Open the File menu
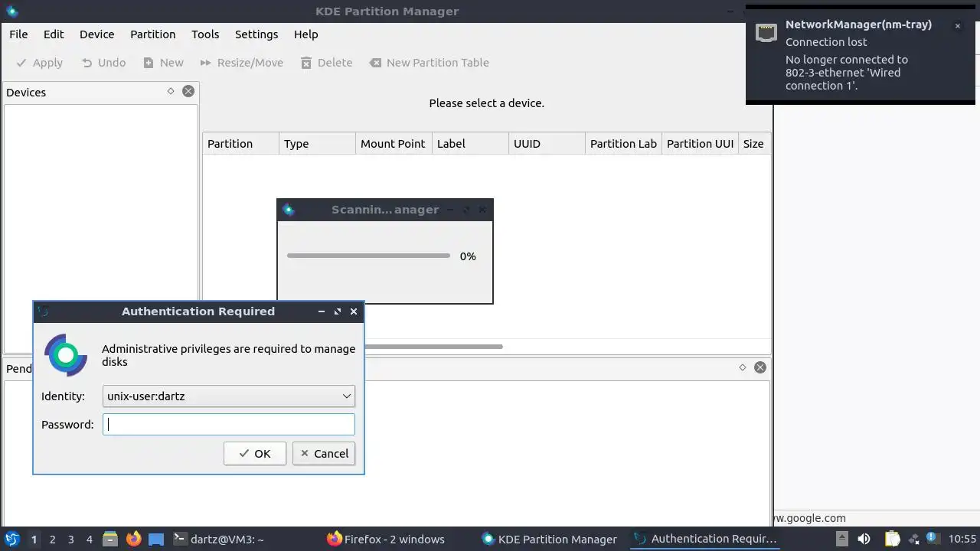Image resolution: width=980 pixels, height=551 pixels. click(x=18, y=34)
